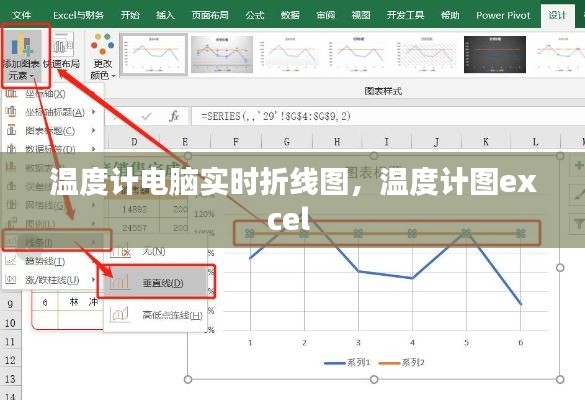Click horizontal axis label 1
585x400 pixels.
[x=250, y=342]
